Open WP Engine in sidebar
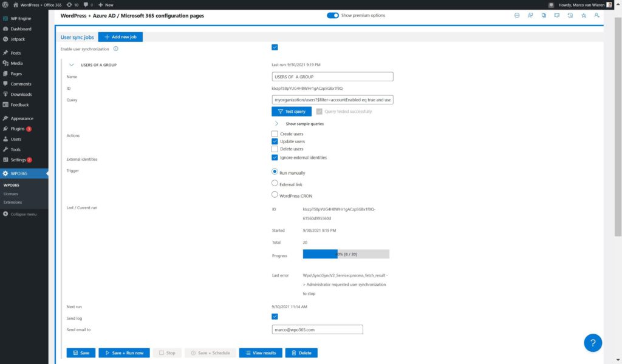This screenshot has width=622, height=364. pyautogui.click(x=21, y=19)
